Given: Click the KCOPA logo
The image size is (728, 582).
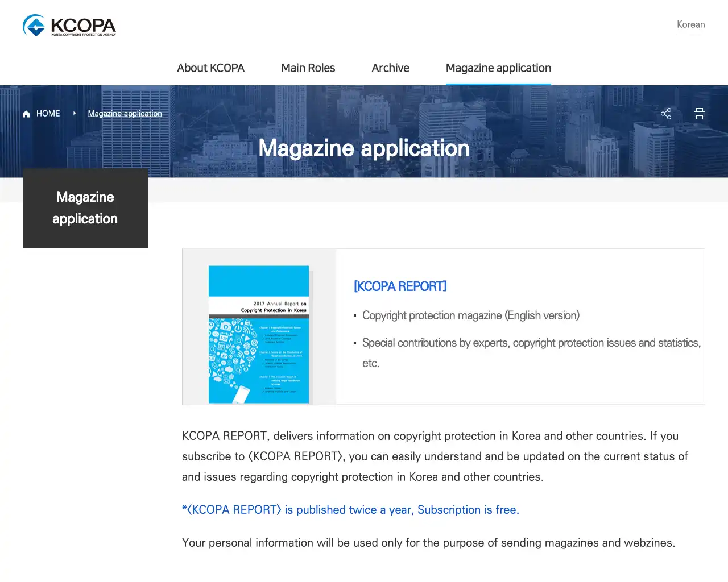Looking at the screenshot, I should click(x=69, y=26).
